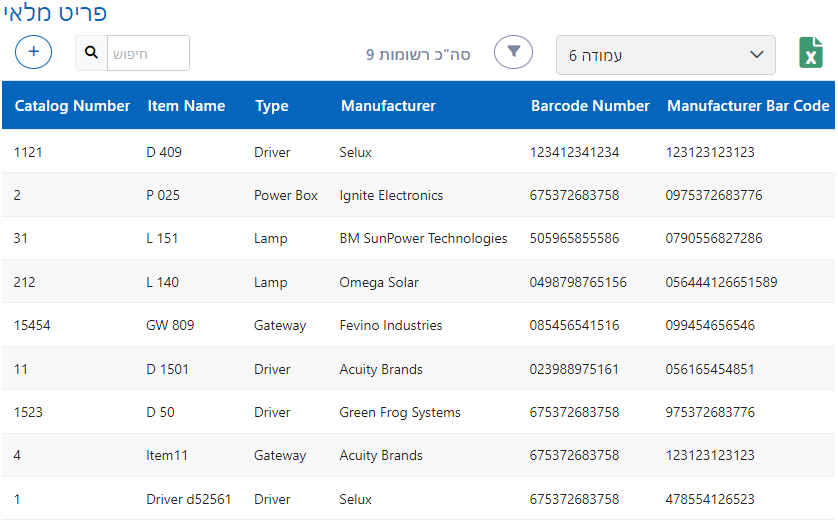Click the Type column header
The width and height of the screenshot is (838, 520).
271,106
